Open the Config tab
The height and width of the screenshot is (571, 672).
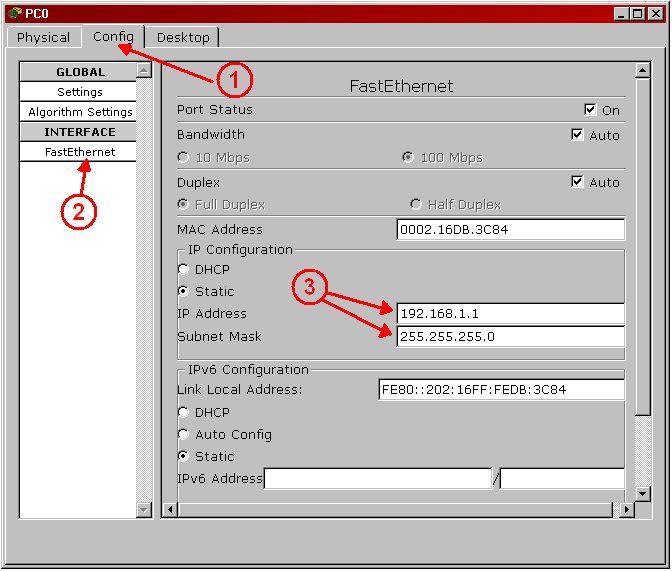tap(113, 36)
